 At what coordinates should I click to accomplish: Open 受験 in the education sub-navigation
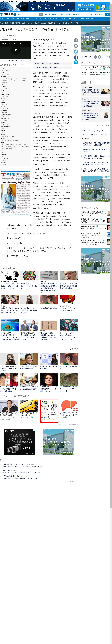7,23
